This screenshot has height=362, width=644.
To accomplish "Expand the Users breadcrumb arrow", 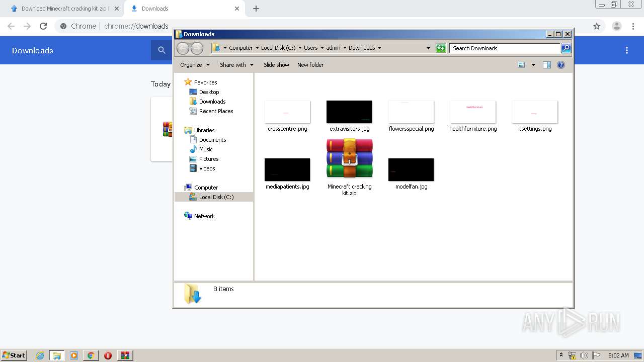I will coord(322,48).
